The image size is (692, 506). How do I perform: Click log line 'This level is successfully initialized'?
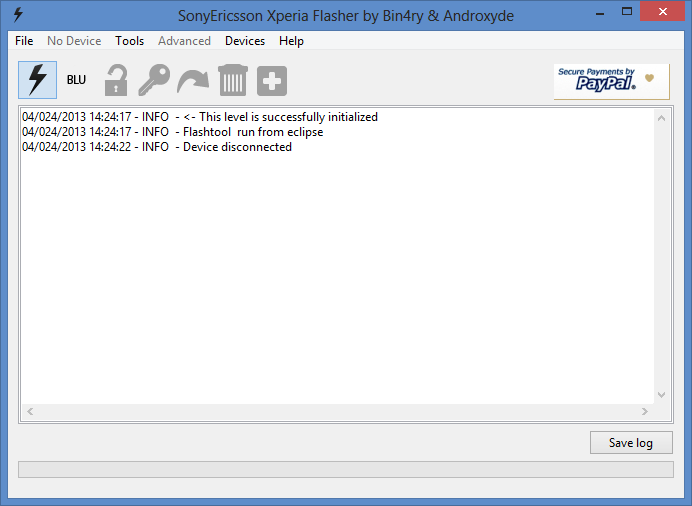click(200, 117)
